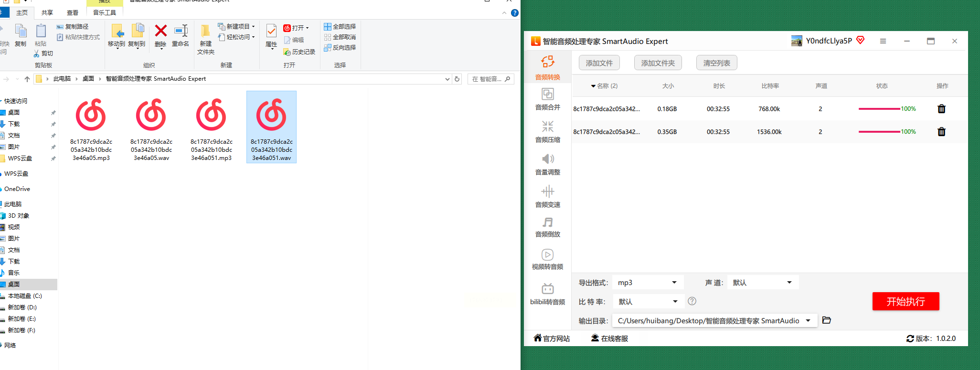Go up one folder level in Explorer
This screenshot has width=980, height=370.
(x=27, y=79)
